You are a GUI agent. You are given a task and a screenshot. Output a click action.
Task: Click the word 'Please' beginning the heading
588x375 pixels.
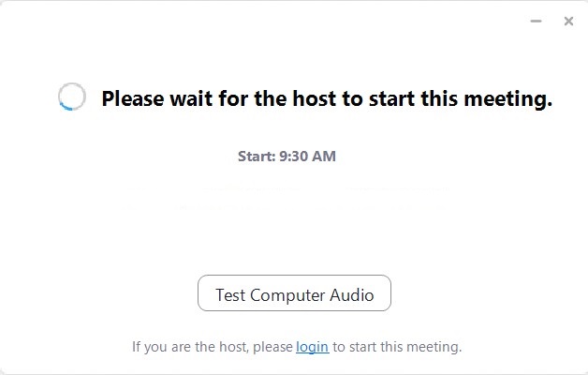133,99
